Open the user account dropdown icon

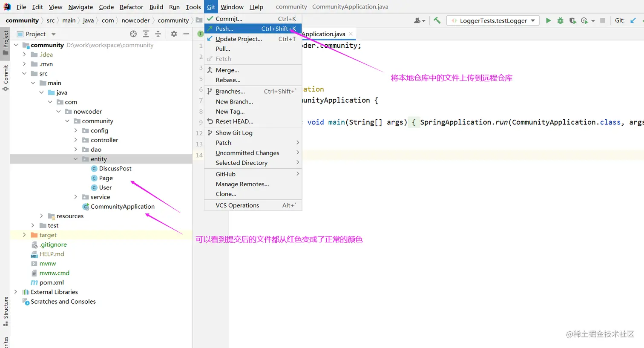tap(420, 20)
